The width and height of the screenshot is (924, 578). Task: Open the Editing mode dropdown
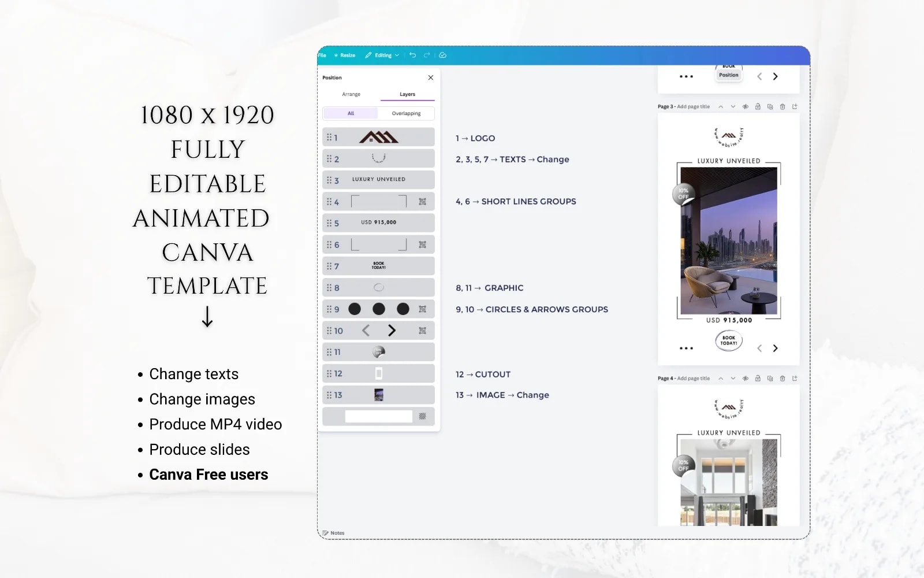coord(382,55)
